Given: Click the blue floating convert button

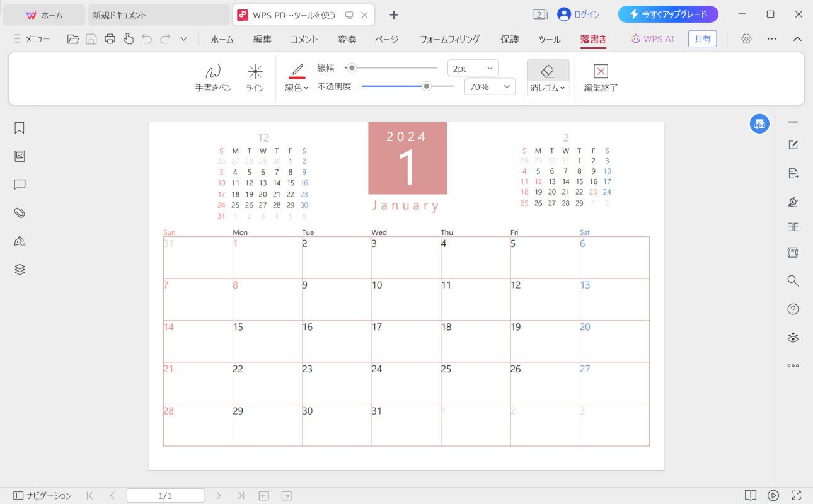Looking at the screenshot, I should 759,124.
